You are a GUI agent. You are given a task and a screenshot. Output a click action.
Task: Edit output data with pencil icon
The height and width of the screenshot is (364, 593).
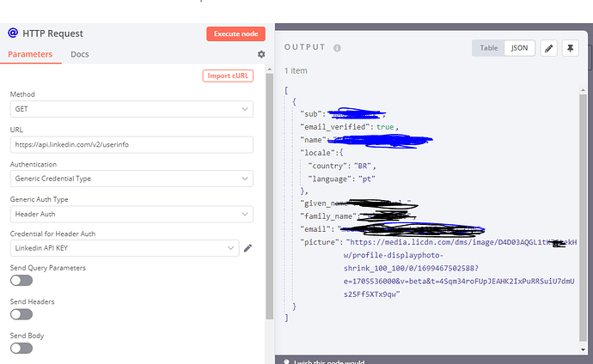[549, 48]
